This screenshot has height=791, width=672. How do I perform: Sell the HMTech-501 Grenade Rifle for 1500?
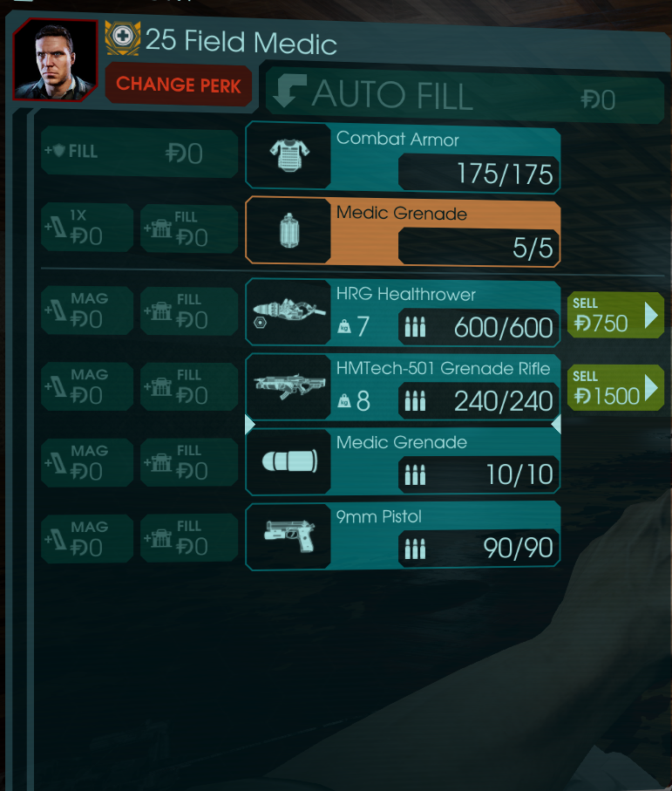(x=615, y=387)
